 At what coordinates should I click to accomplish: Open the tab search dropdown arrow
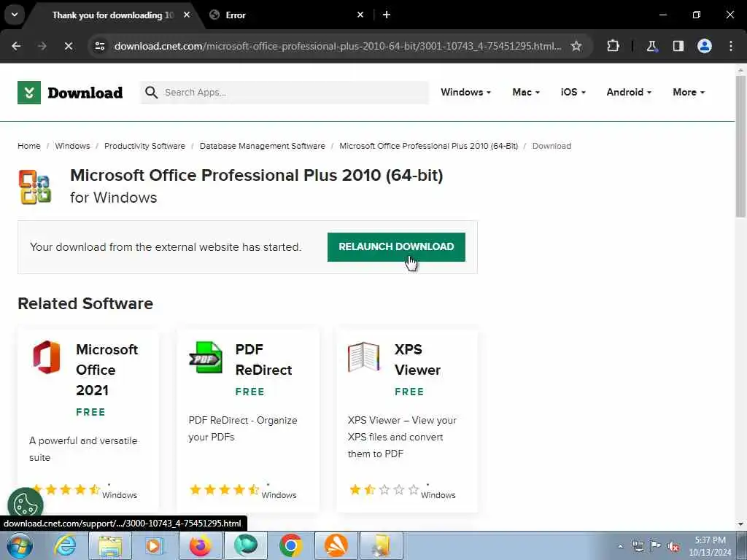pos(15,15)
